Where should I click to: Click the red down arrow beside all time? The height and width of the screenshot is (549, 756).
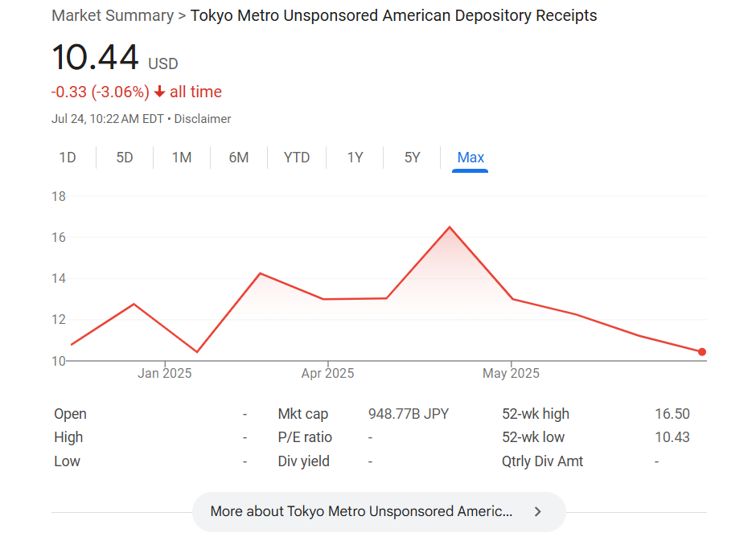click(159, 92)
